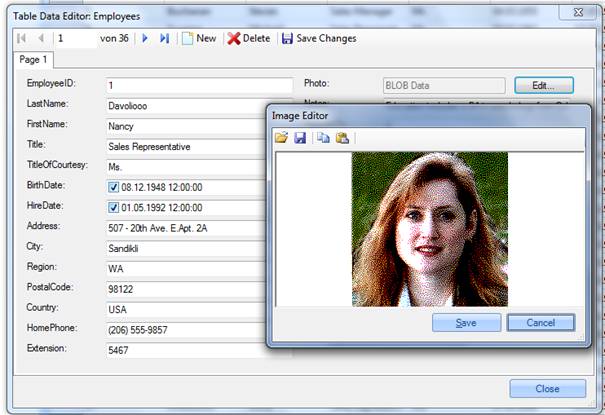Click the EmployeeID field

point(199,85)
